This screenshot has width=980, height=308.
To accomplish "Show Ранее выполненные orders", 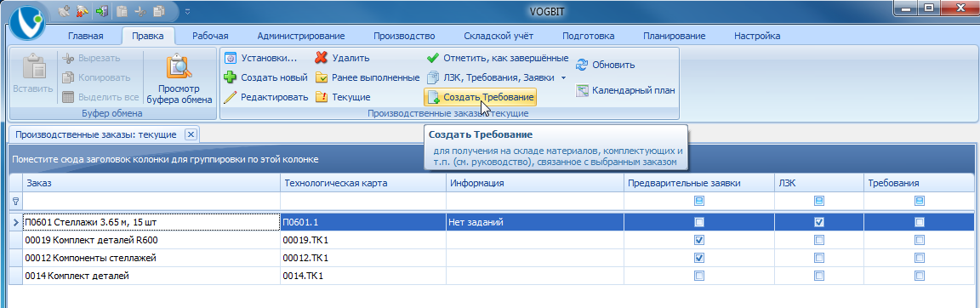I will [367, 77].
